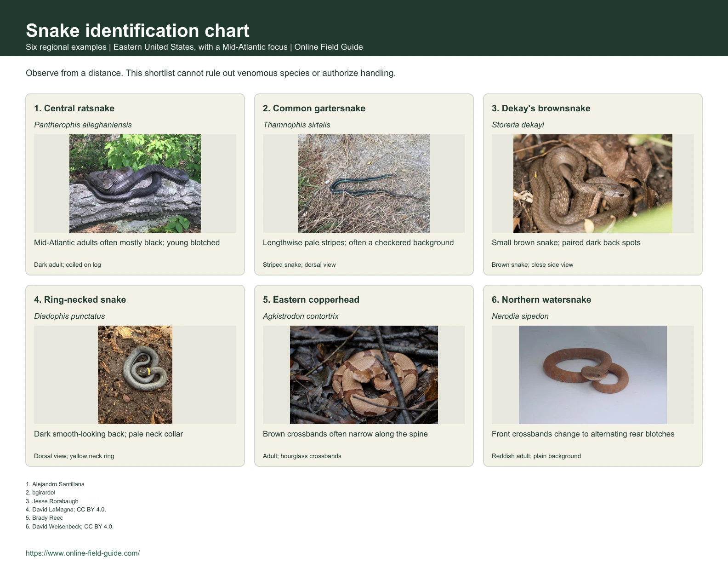Image resolution: width=728 pixels, height=563 pixels.
Task: Click 'Front crossbands change to alternating rear blotches'
Action: [x=583, y=434]
